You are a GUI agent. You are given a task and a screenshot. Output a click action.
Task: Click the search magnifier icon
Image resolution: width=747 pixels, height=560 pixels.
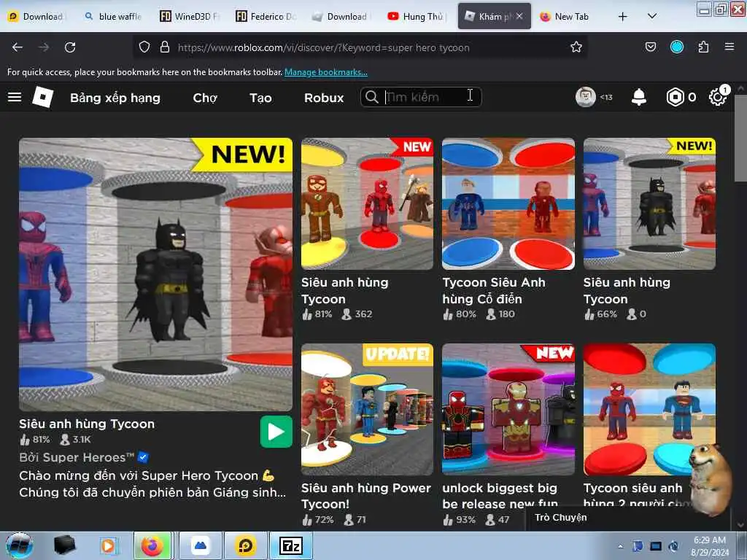tap(371, 97)
